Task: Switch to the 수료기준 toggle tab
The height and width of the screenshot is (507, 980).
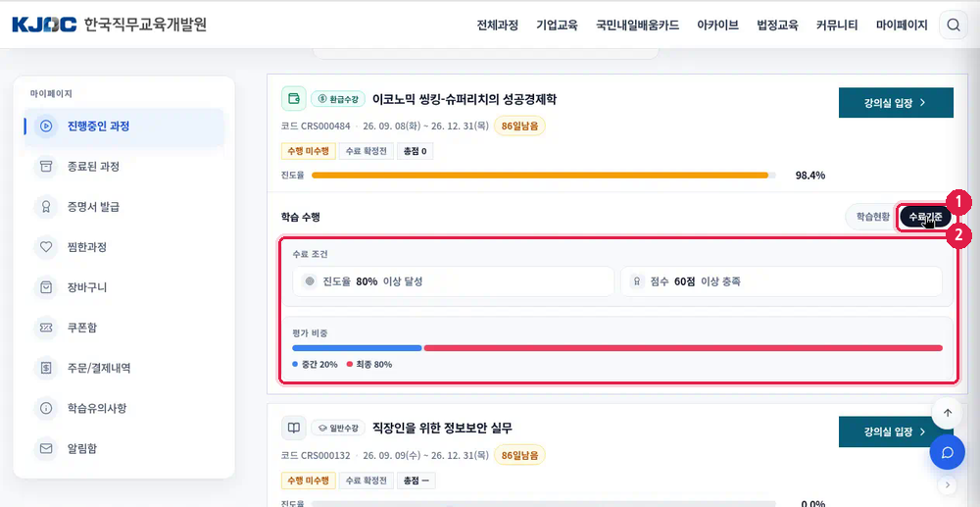Action: tap(926, 217)
